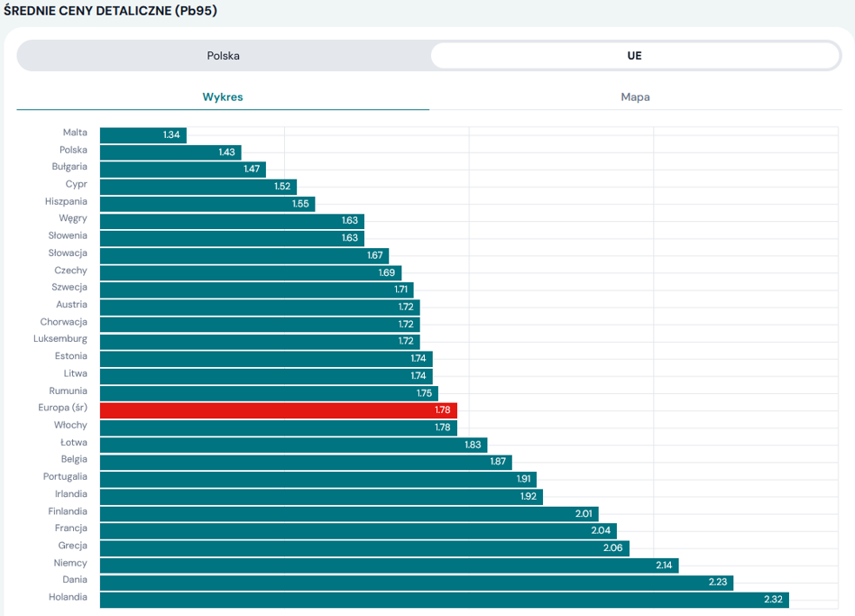Click the Irlandia bar showing 1.92
Screen dimensions: 855x616
coord(322,497)
